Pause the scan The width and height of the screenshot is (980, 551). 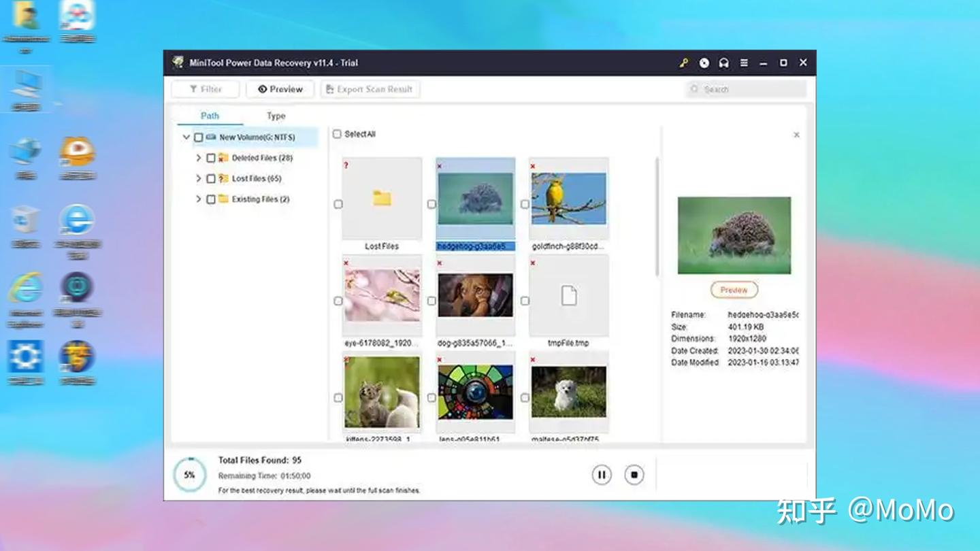click(x=602, y=475)
